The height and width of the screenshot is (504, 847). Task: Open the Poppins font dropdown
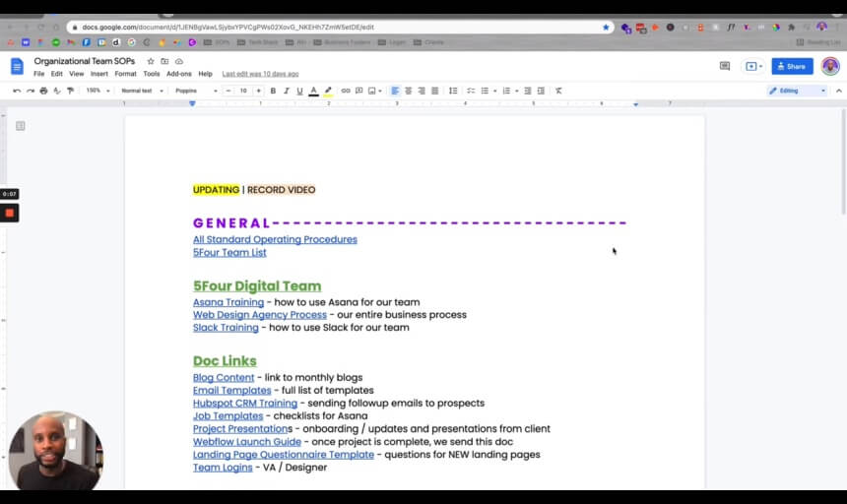click(x=196, y=91)
